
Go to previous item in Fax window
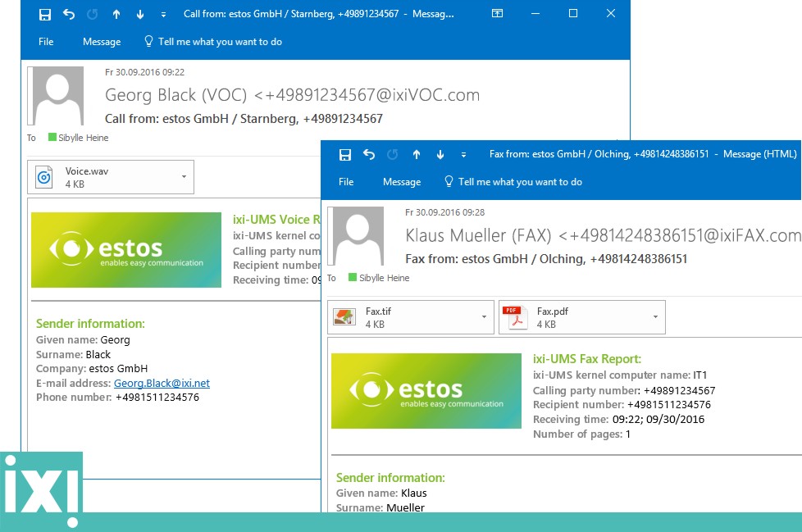click(x=417, y=154)
